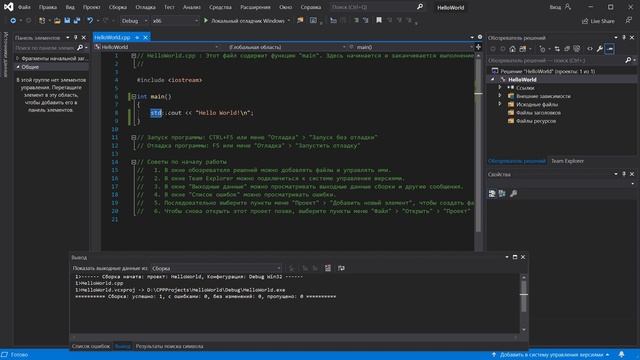Click Collapse All icon in Solution Explorer
This screenshot has width=640, height=360.
tap(567, 49)
